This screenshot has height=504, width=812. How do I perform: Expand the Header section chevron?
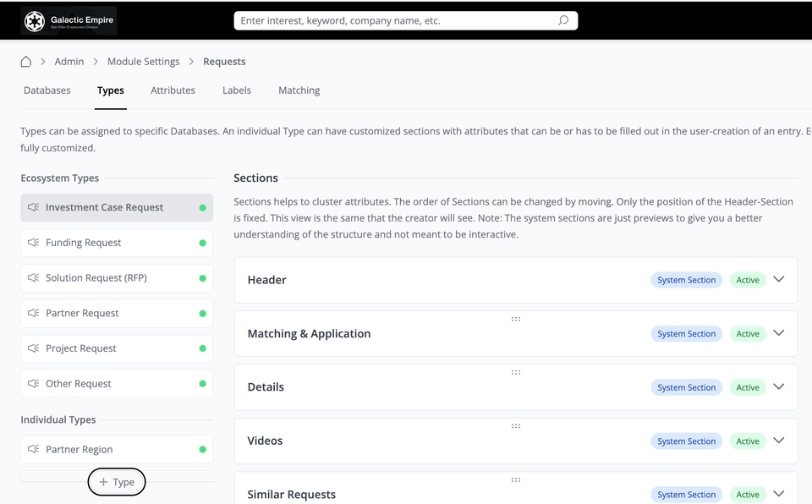pos(779,279)
